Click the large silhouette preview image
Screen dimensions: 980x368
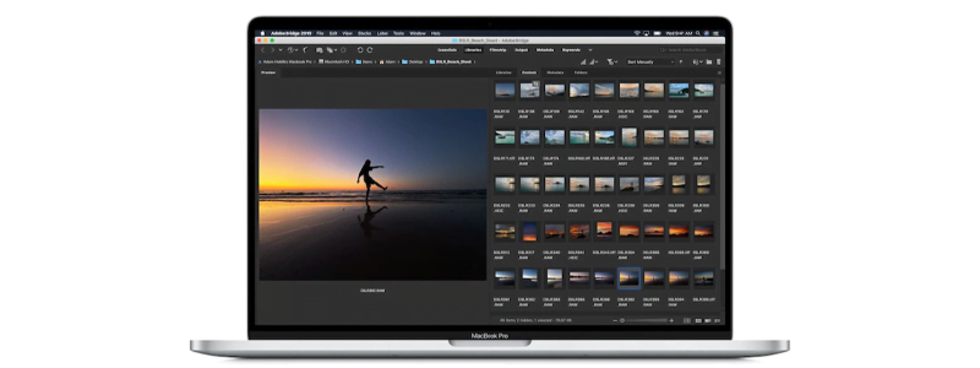pyautogui.click(x=372, y=194)
